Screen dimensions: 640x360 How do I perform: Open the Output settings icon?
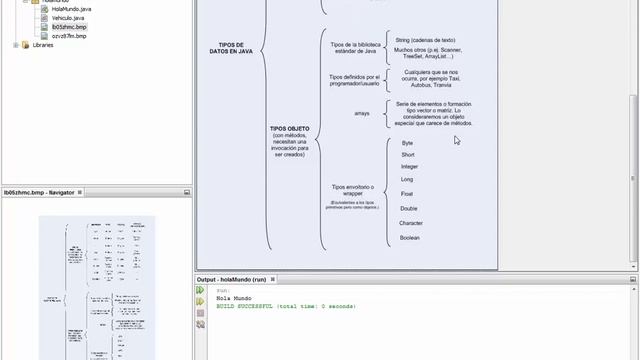coord(200,324)
